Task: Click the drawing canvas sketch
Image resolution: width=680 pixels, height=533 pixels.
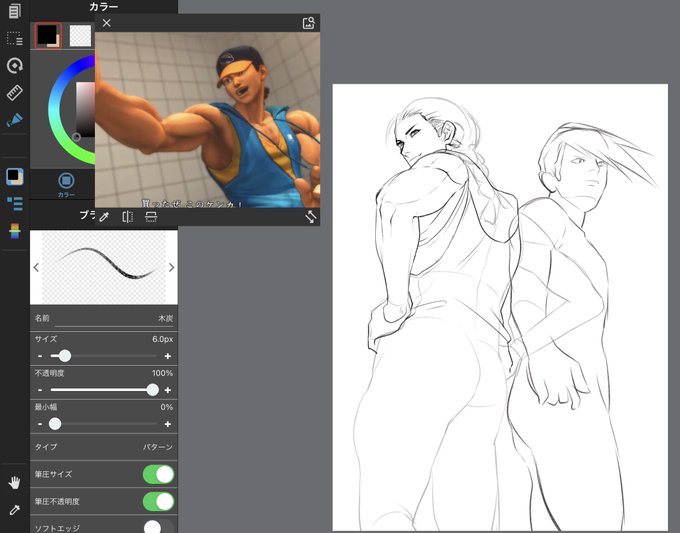Action: click(x=500, y=307)
